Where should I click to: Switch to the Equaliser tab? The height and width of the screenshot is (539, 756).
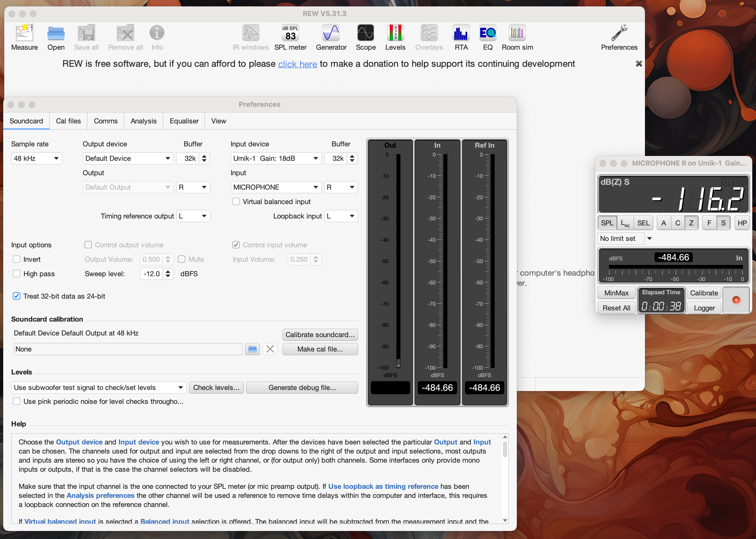(x=184, y=121)
